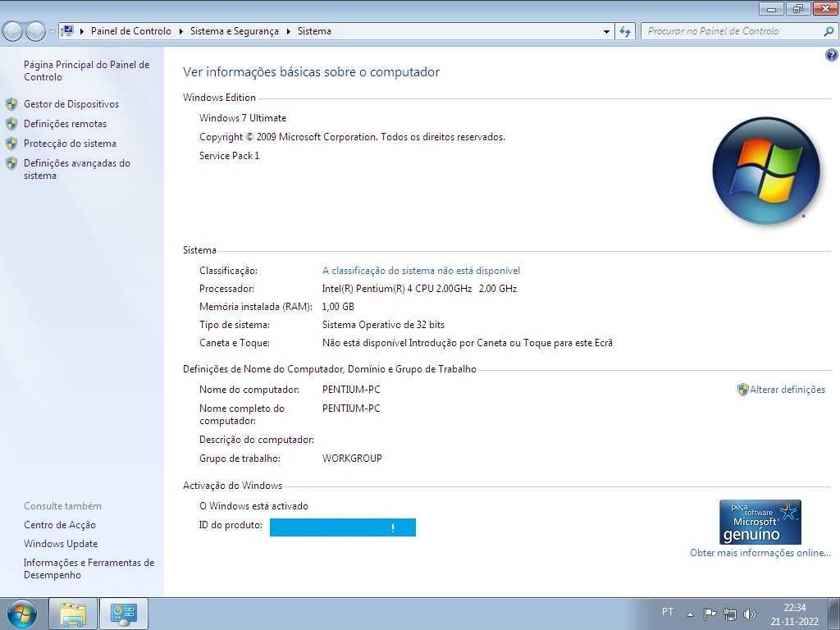Click shield icon beside Definições remotas

pos(11,124)
